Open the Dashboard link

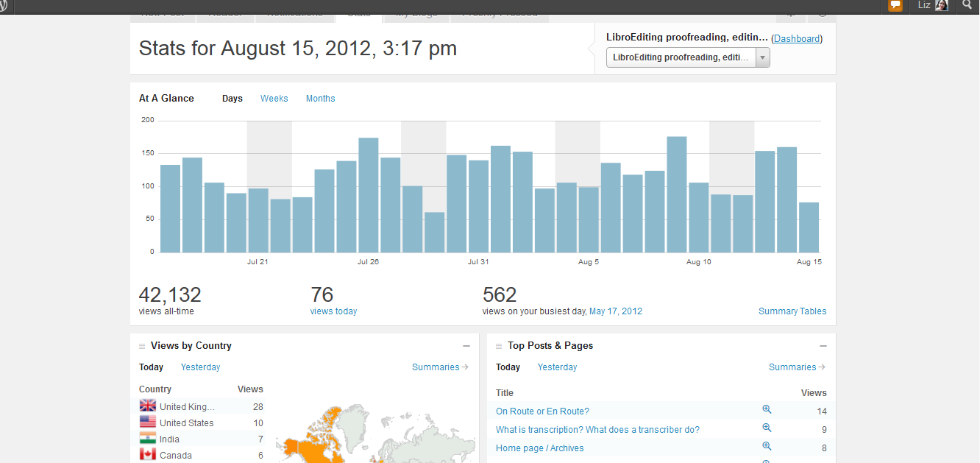tap(797, 39)
